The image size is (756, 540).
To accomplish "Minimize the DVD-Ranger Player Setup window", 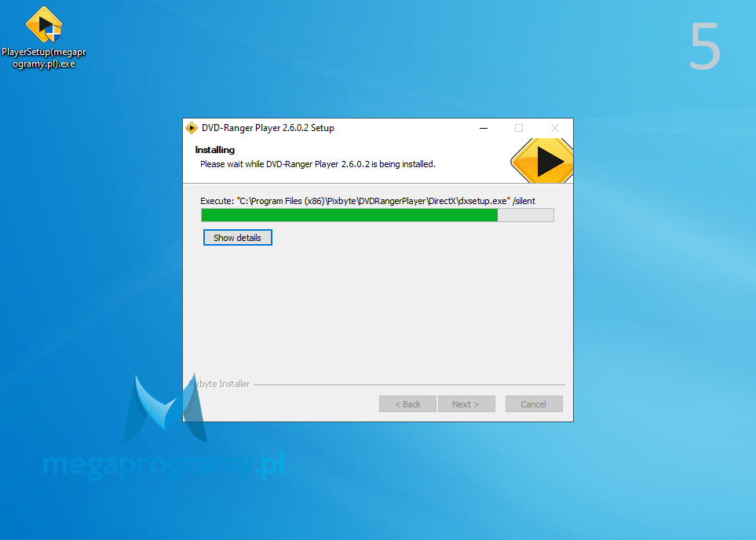I will [x=484, y=128].
